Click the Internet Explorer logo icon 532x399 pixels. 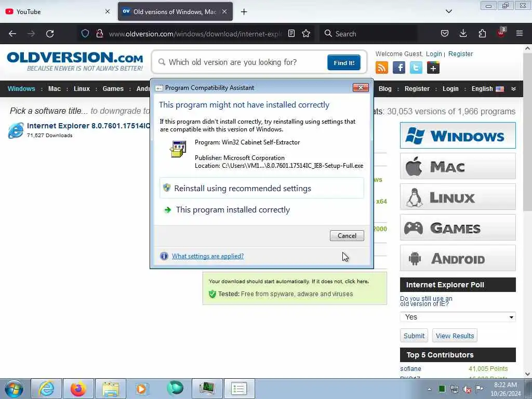click(x=16, y=130)
